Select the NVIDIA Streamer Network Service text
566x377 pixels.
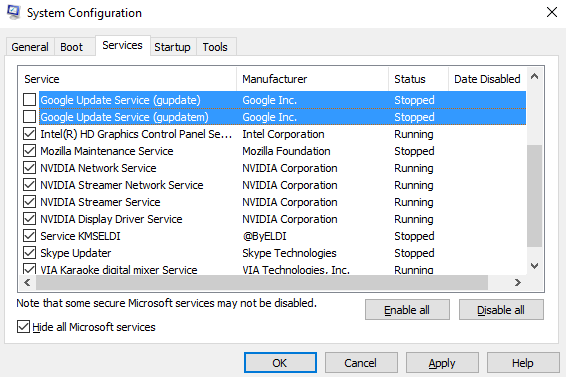click(122, 185)
